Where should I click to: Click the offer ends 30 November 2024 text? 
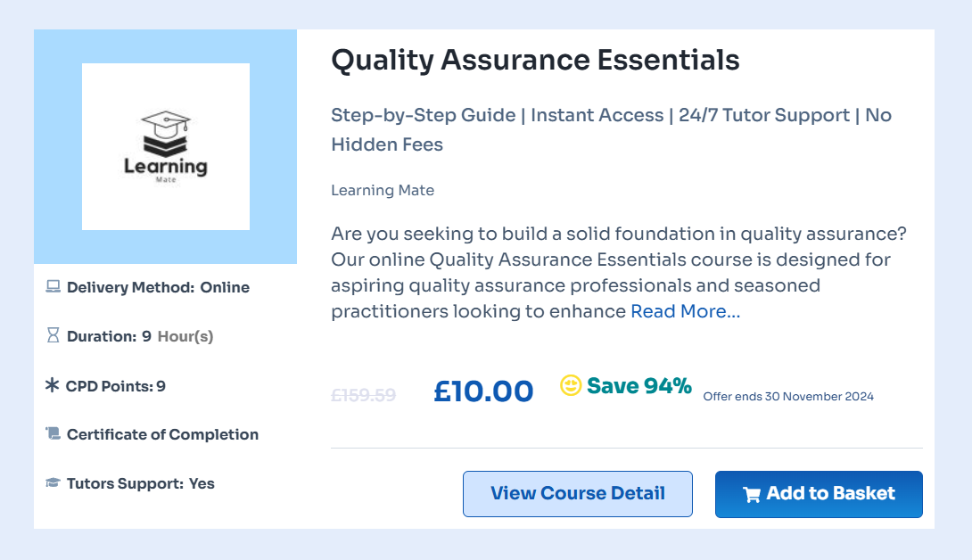tap(788, 396)
